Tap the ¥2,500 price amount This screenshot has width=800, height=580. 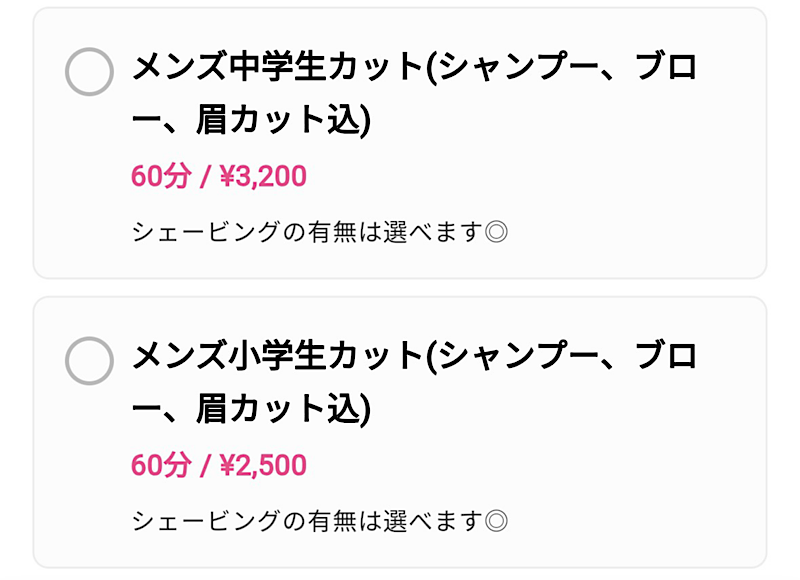click(262, 465)
